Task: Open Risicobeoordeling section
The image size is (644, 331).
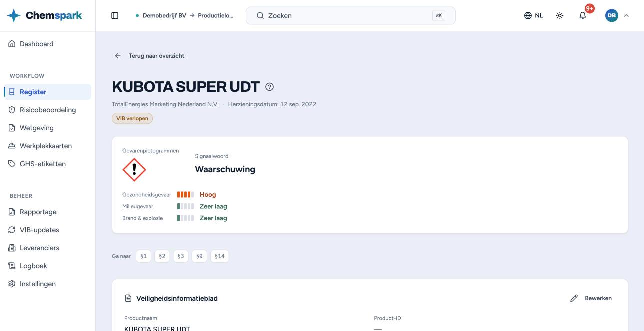Action: [x=47, y=110]
